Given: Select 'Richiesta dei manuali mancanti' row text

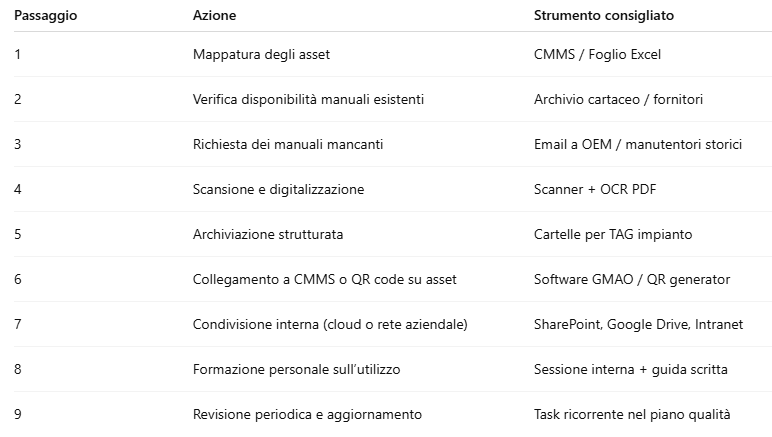Looking at the screenshot, I should (288, 144).
